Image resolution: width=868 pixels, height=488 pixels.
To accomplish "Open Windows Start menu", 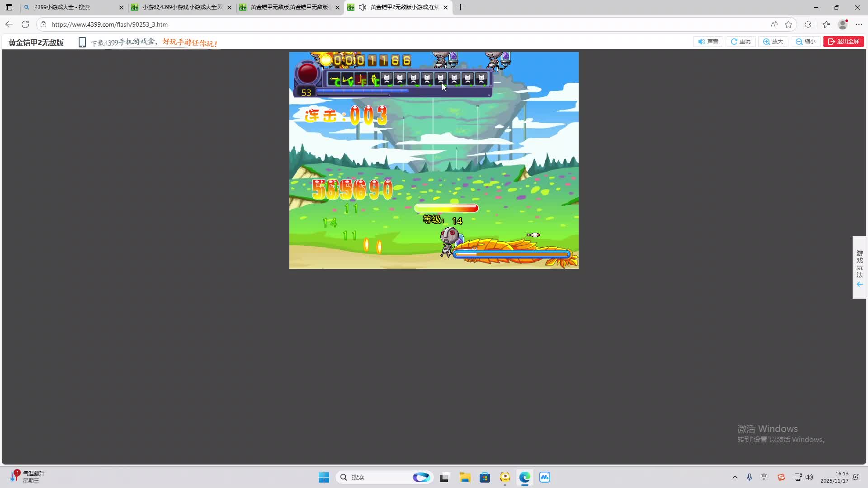I will pos(324,477).
